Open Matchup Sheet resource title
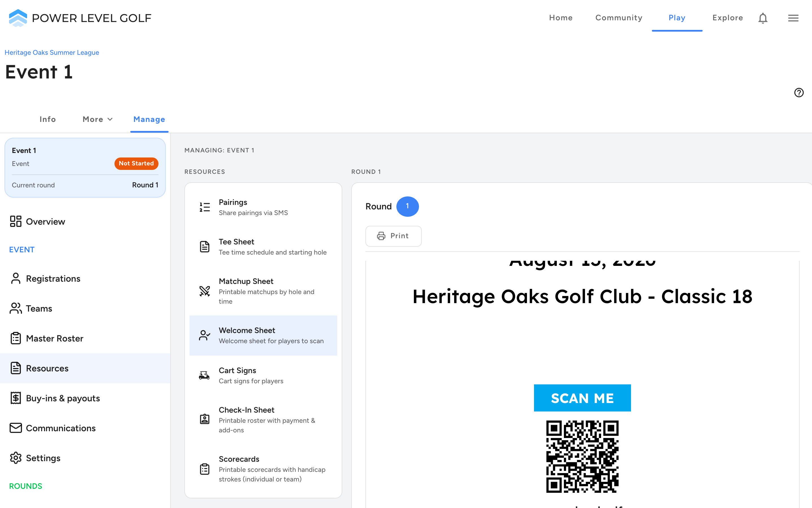This screenshot has width=812, height=508. click(x=246, y=281)
